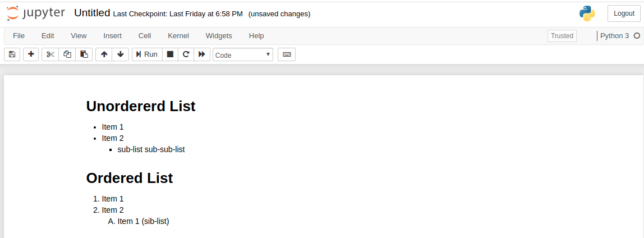Insert a cell below with plus icon
Image resolution: width=644 pixels, height=238 pixels.
click(31, 54)
